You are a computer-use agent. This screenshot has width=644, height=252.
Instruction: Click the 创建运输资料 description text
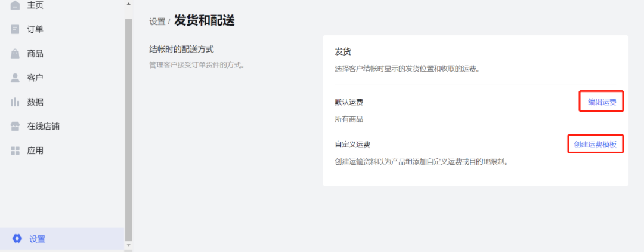tap(422, 162)
